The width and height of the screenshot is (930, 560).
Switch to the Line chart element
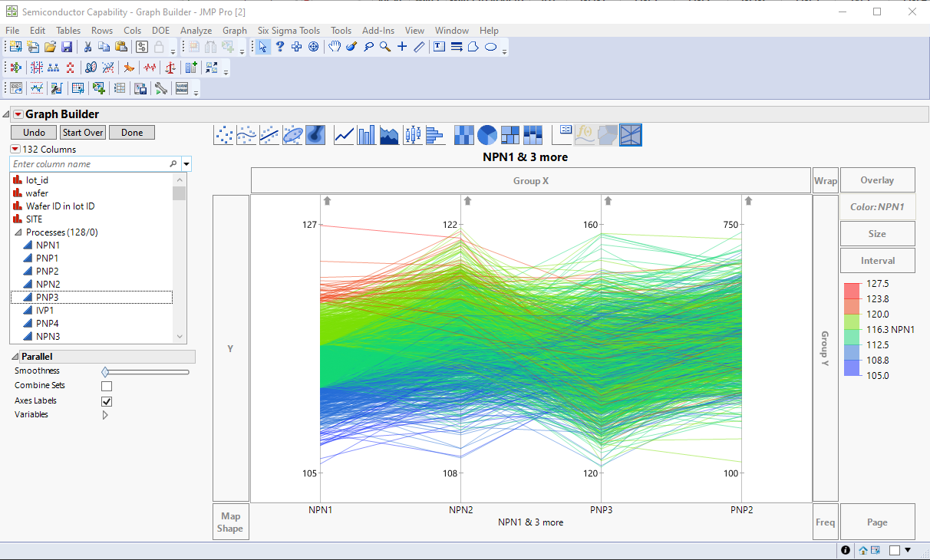[344, 135]
